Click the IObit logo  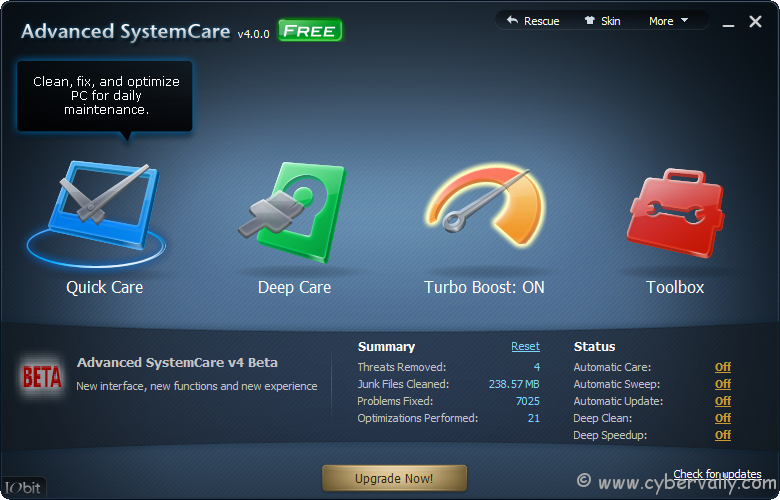point(22,488)
